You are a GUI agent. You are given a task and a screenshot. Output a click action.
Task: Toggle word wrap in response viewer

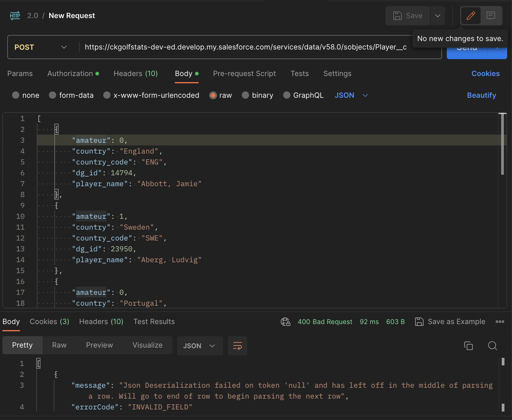click(x=238, y=346)
